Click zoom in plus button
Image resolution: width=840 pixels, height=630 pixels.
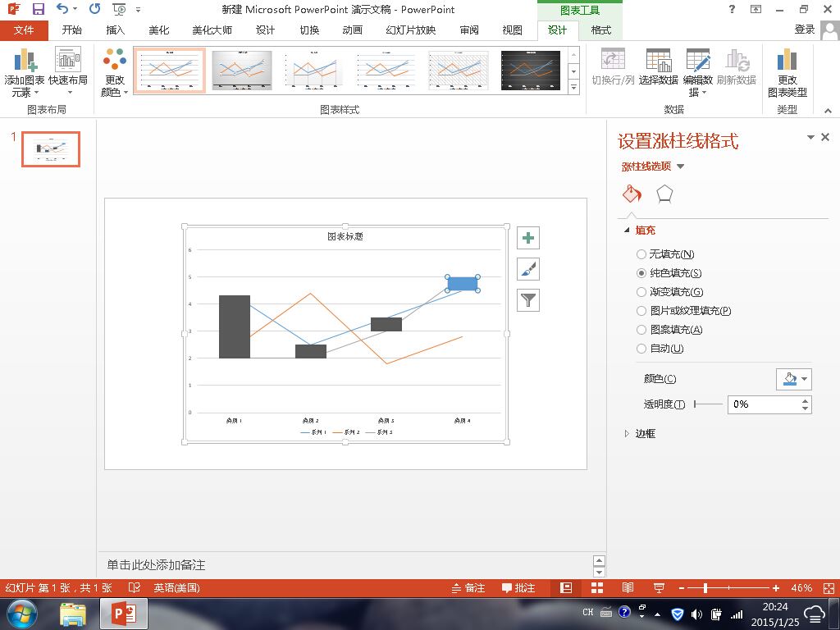pyautogui.click(x=776, y=587)
